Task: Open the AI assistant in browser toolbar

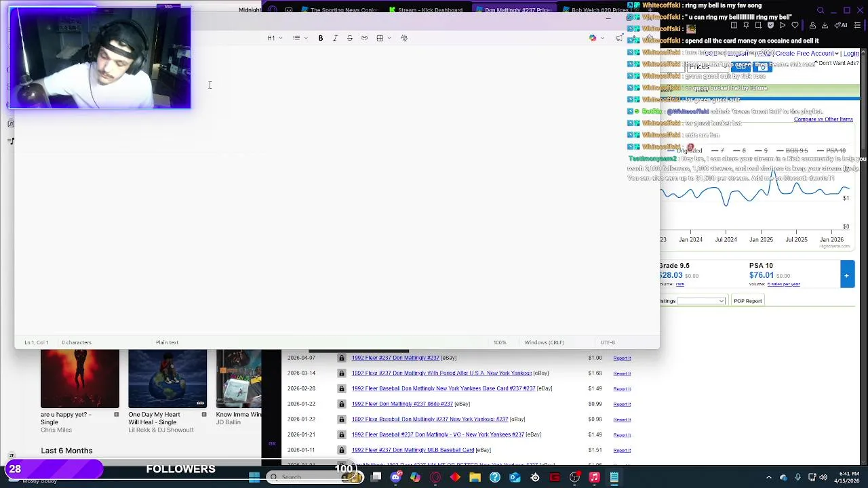Action: (x=842, y=25)
